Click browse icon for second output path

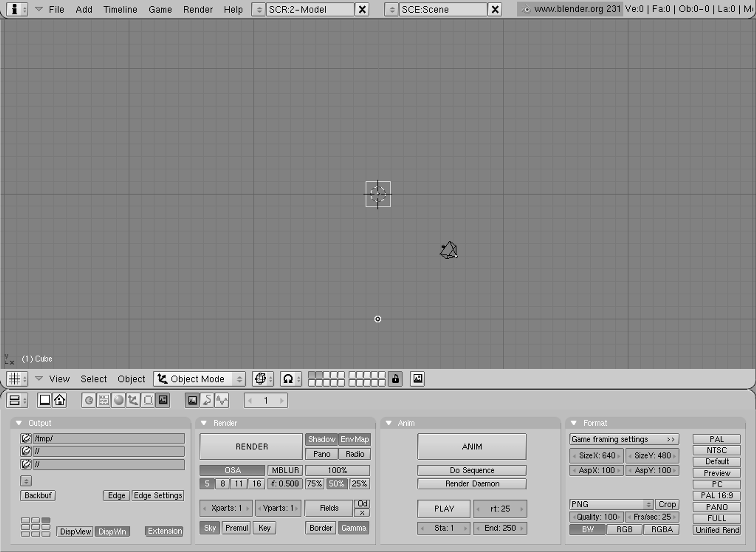[x=26, y=451]
